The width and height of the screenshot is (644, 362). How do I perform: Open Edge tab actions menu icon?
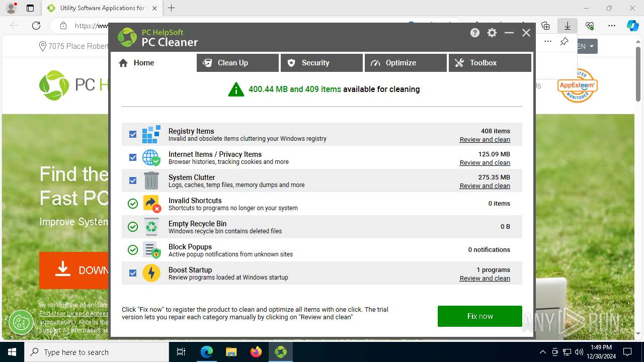click(x=30, y=8)
